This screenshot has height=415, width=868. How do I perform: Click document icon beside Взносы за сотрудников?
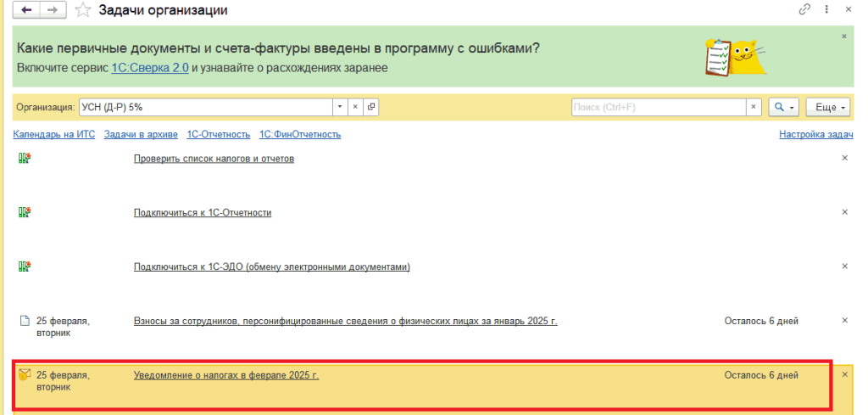(24, 321)
